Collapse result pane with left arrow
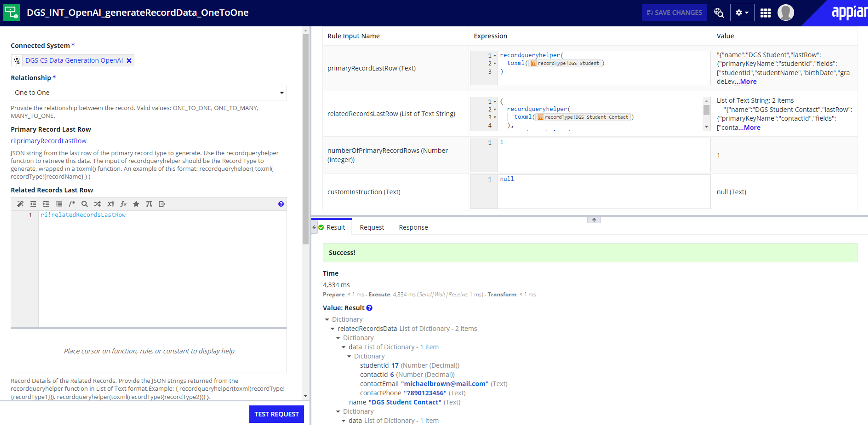Screen dimensions: 868x425 [314, 227]
